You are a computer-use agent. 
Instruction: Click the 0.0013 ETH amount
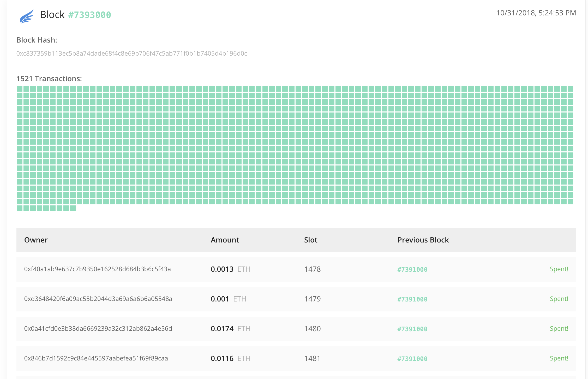coord(231,269)
